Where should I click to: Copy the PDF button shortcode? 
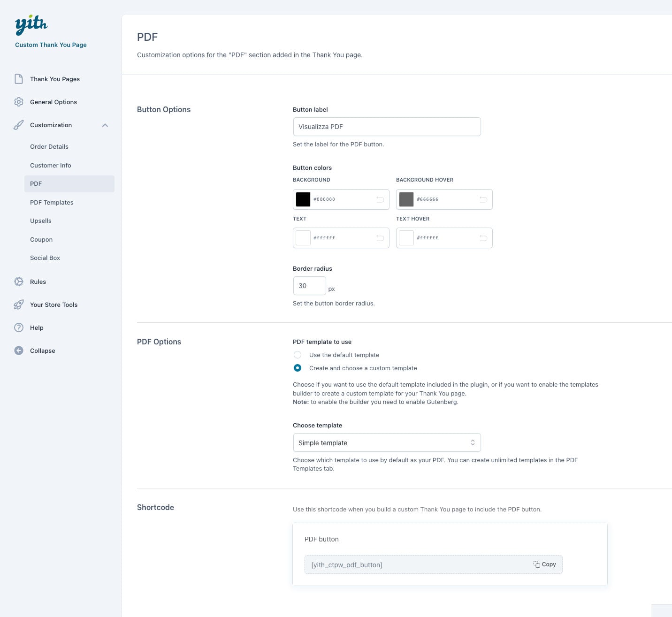pyautogui.click(x=544, y=564)
